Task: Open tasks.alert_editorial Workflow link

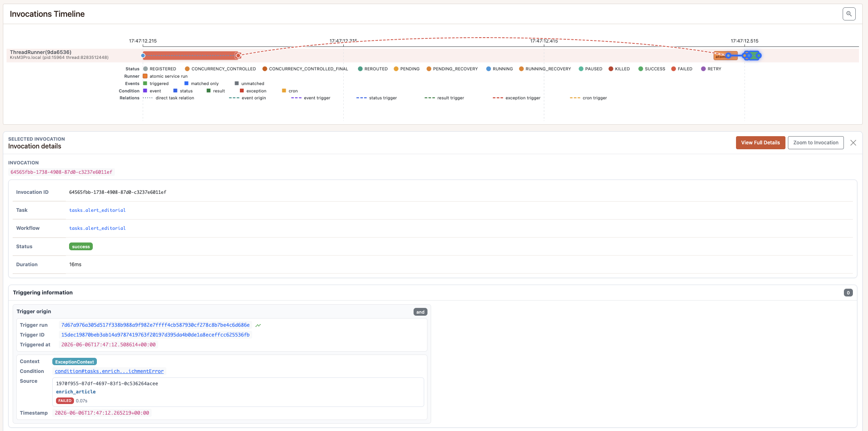Action: pos(97,228)
